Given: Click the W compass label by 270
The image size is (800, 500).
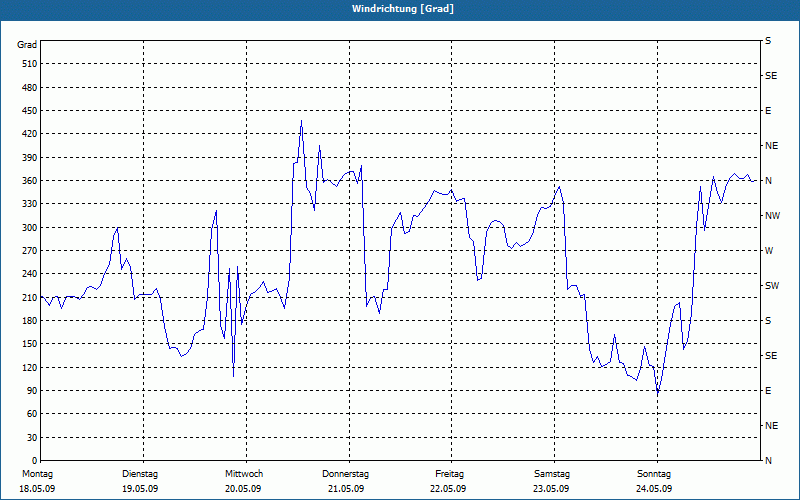Looking at the screenshot, I should pos(769,251).
